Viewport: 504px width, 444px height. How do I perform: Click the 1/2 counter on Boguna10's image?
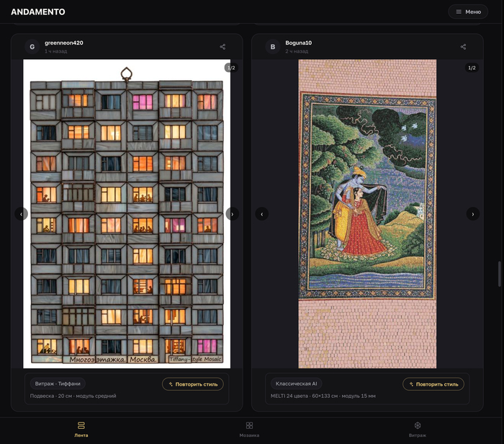[472, 68]
